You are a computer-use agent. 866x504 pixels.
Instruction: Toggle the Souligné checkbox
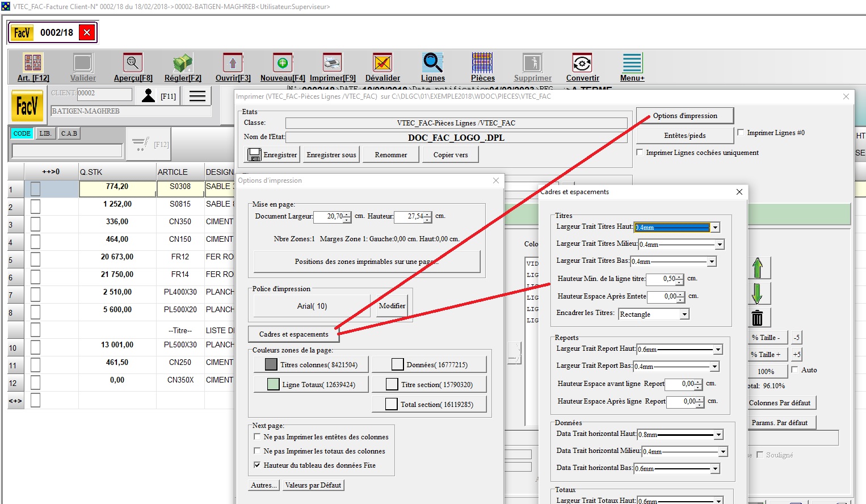click(x=759, y=455)
